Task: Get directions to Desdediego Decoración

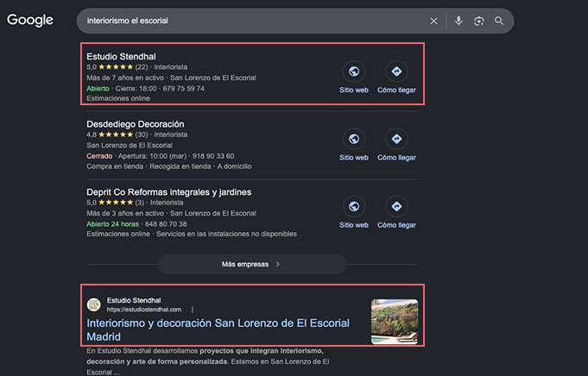Action: [x=396, y=139]
